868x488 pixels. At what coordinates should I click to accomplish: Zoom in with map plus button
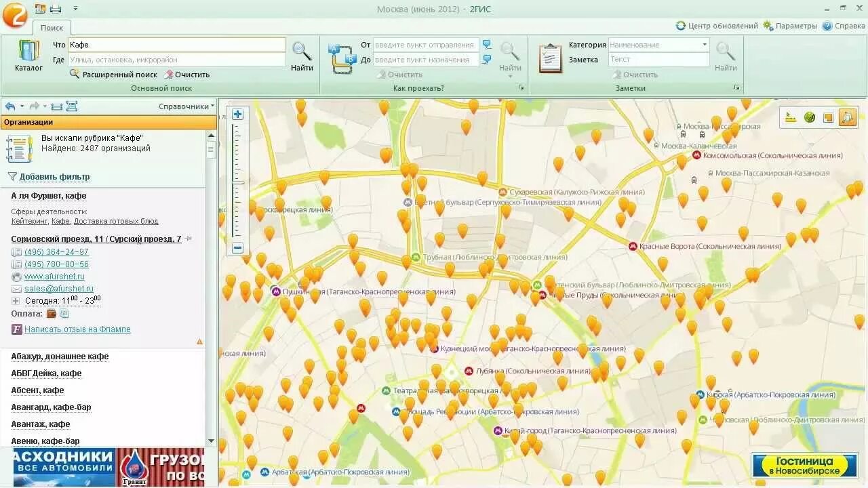coord(237,115)
